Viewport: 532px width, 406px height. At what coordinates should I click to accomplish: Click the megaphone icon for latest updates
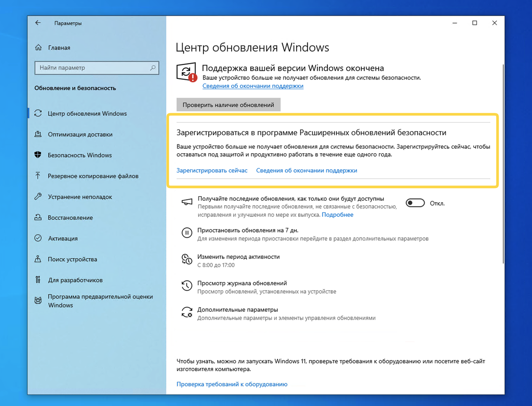[187, 202]
